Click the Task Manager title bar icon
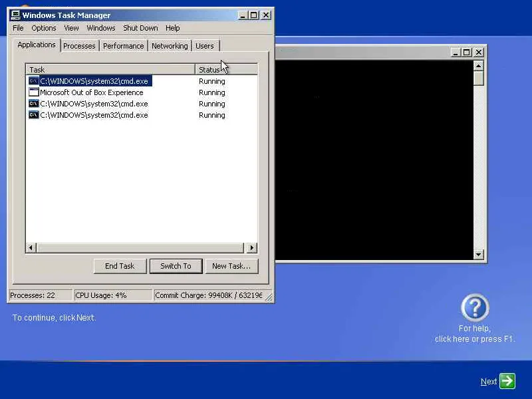This screenshot has height=399, width=532. 15,15
